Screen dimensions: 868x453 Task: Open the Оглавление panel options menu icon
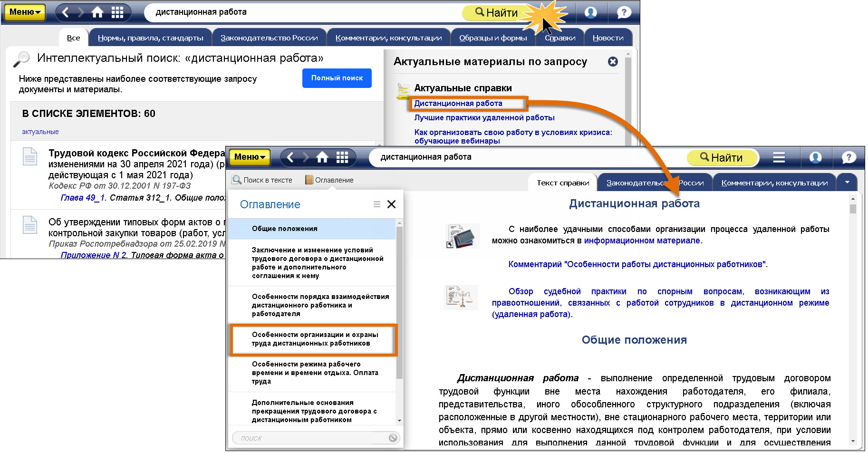pyautogui.click(x=377, y=204)
